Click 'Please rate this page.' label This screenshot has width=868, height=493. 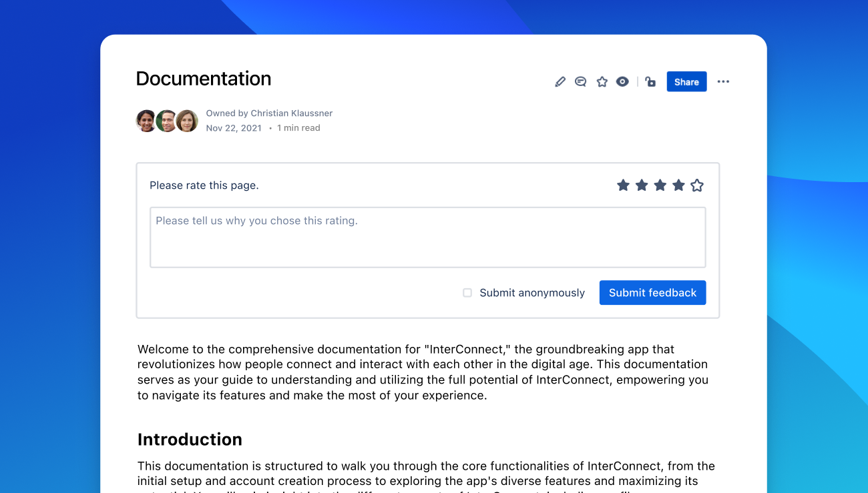[204, 185]
